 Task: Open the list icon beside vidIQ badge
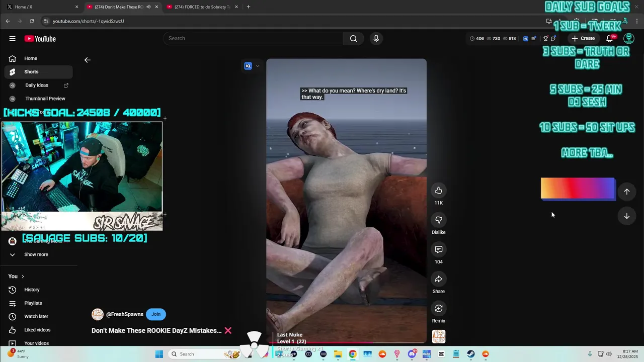tap(534, 39)
